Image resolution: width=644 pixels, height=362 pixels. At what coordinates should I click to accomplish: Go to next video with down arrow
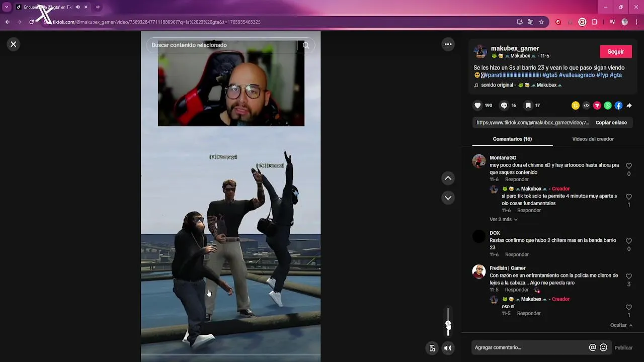pyautogui.click(x=448, y=198)
